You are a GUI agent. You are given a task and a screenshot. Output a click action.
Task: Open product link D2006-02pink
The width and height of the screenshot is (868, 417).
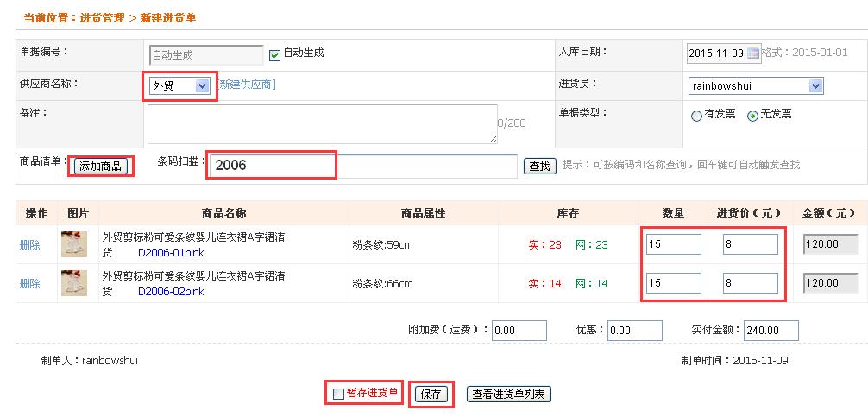(x=171, y=292)
